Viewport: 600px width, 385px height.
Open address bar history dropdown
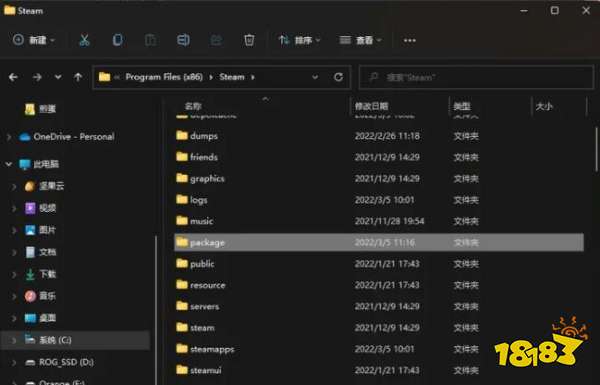tap(315, 77)
